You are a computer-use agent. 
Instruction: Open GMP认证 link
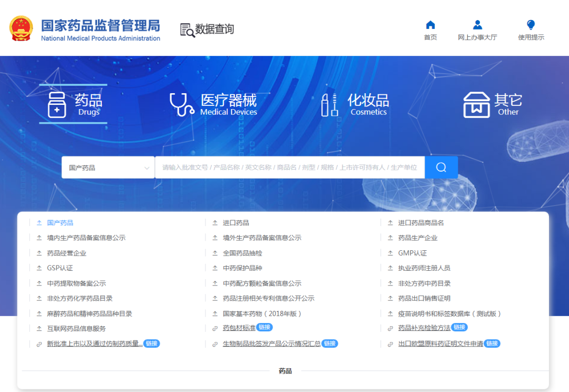(x=413, y=253)
